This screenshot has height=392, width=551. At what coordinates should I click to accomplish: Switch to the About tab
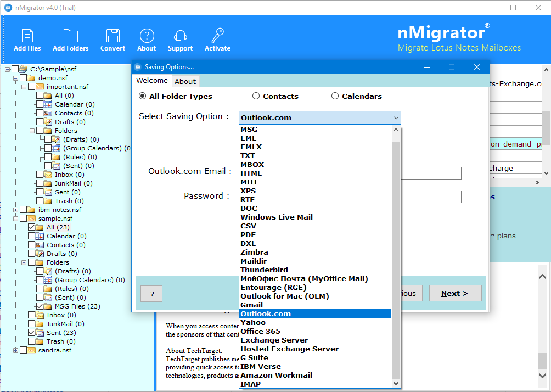click(x=185, y=81)
